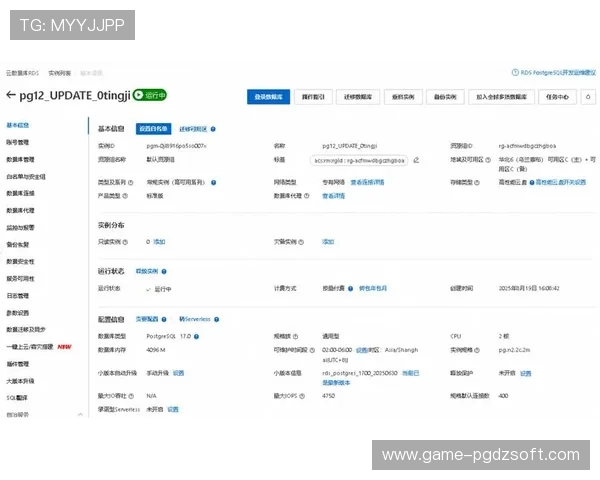Click the info icon beside 最大IOPS label
This screenshot has width=600, height=480.
302,396
